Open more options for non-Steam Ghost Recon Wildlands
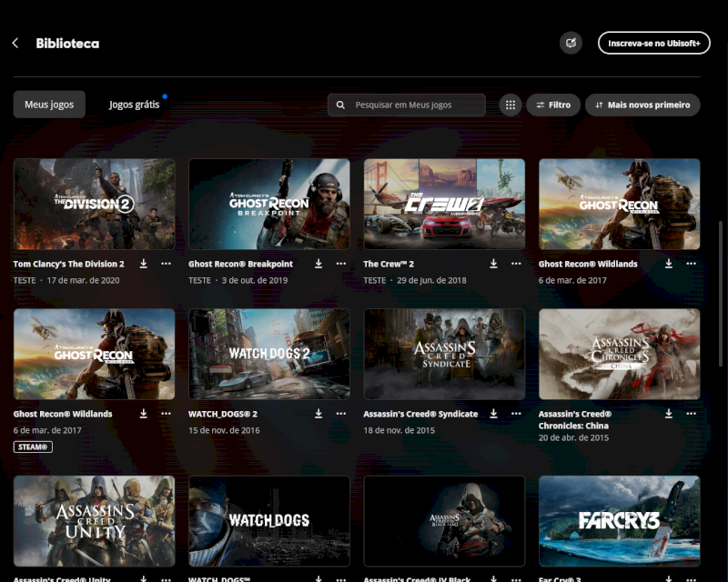Screen dimensions: 728x582 click(x=691, y=264)
